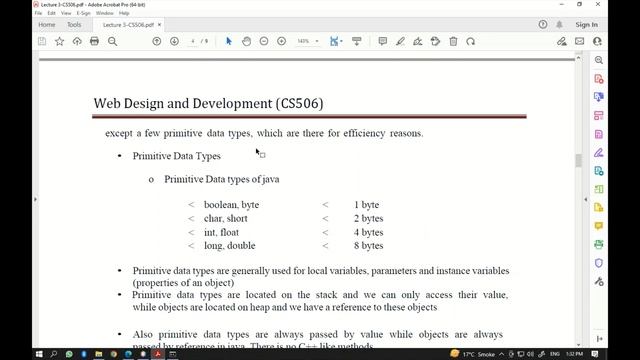640x360 pixels.
Task: Open the File menu
Action: click(x=38, y=13)
